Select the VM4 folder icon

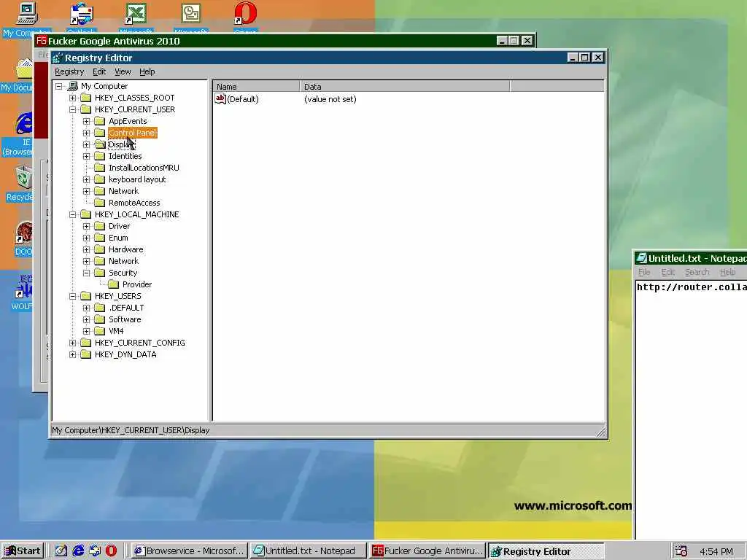pyautogui.click(x=99, y=331)
